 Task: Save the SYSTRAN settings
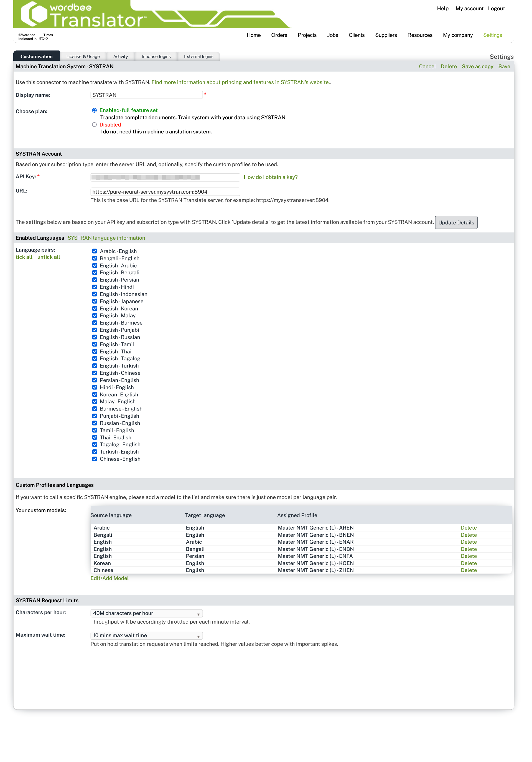(x=504, y=66)
